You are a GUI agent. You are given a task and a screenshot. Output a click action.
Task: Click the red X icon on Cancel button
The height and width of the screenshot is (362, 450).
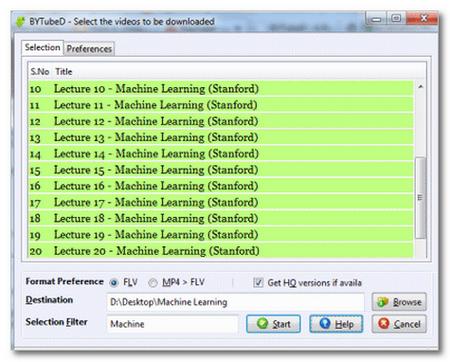(x=384, y=323)
